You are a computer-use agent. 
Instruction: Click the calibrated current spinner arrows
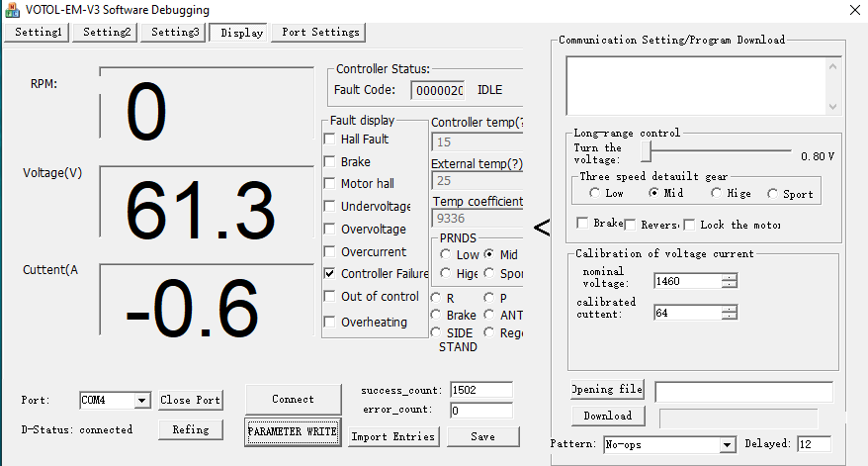point(730,313)
